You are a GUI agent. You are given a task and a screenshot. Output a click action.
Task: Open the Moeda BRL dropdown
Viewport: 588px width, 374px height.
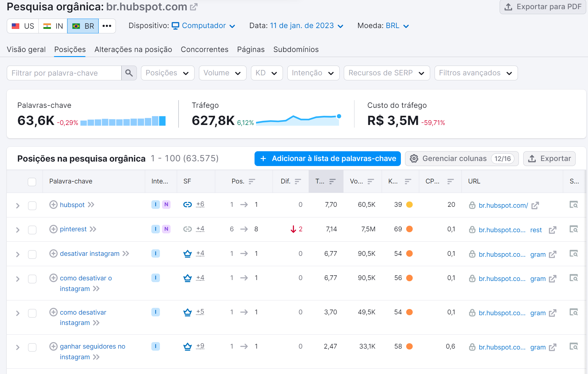coord(397,26)
